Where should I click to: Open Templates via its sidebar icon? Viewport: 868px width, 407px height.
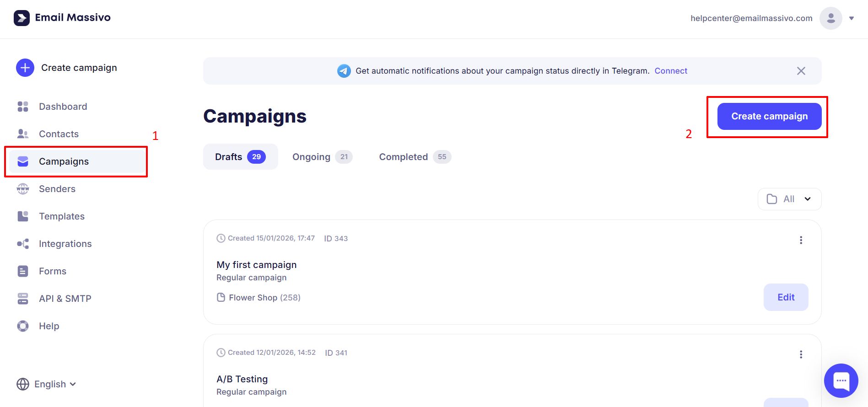coord(23,216)
